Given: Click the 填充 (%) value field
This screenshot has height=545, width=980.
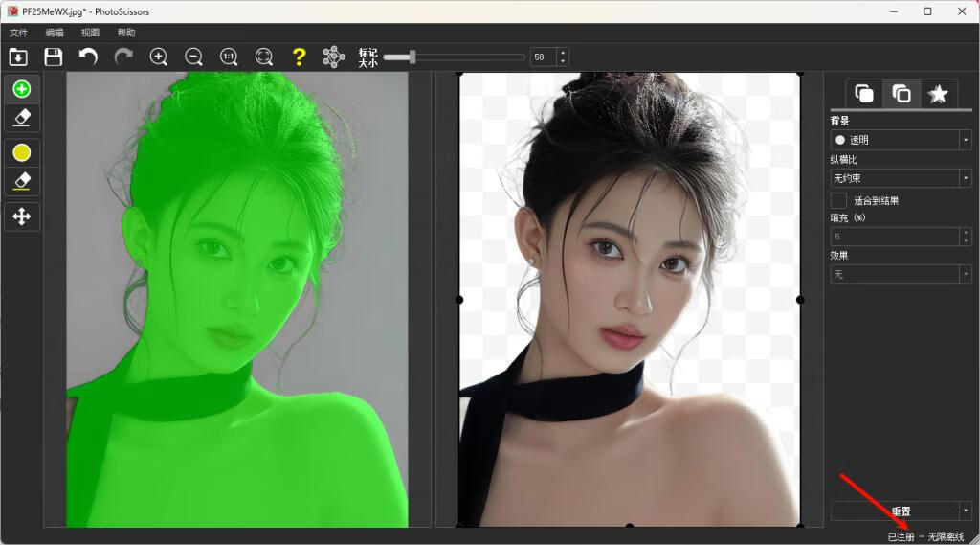Looking at the screenshot, I should point(895,237).
